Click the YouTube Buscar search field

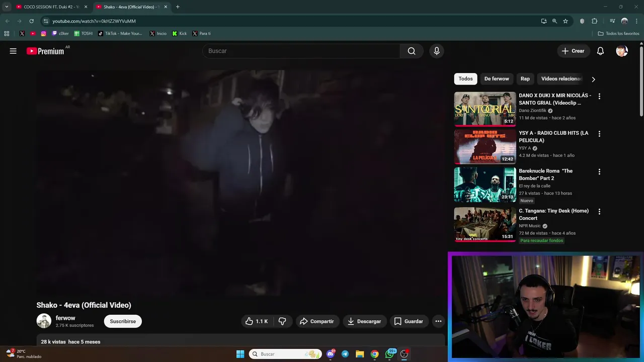[x=301, y=51]
